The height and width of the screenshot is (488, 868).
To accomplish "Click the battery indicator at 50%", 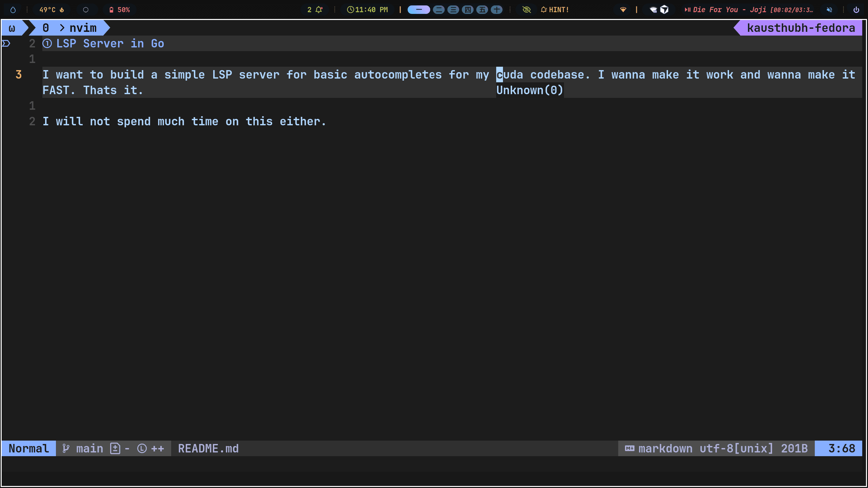I will tap(120, 9).
